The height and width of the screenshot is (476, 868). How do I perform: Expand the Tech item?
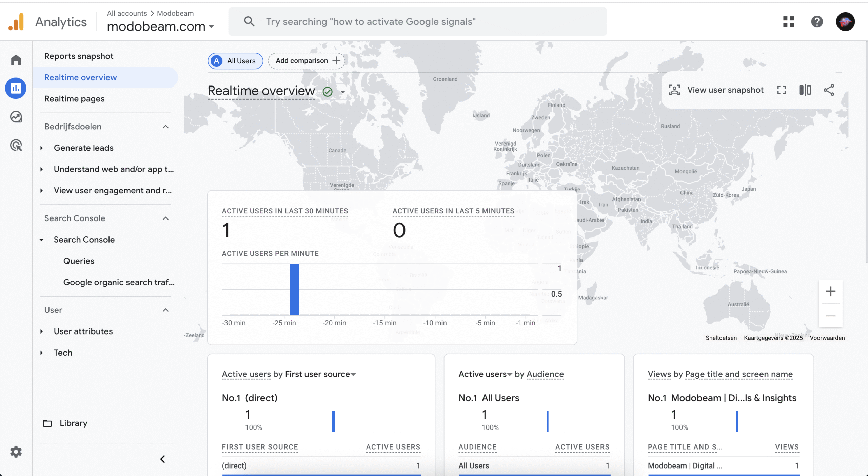pos(42,353)
